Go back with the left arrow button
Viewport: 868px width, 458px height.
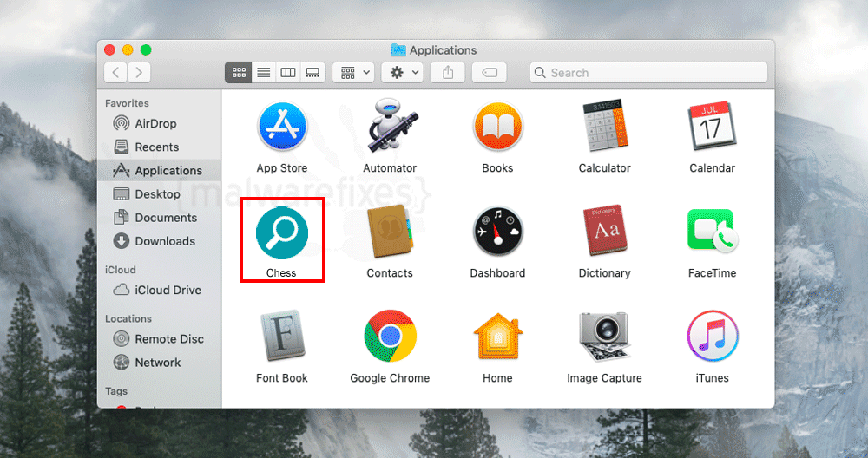(115, 73)
